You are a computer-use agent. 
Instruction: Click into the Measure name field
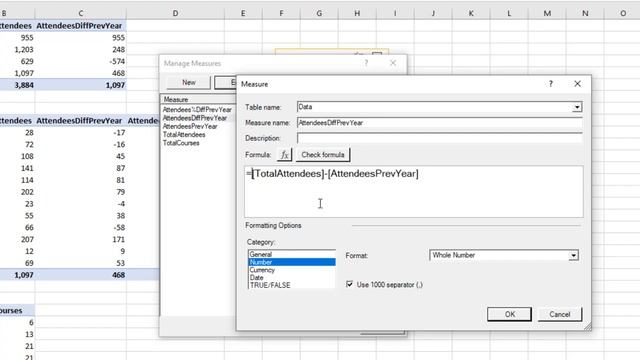[x=440, y=123]
